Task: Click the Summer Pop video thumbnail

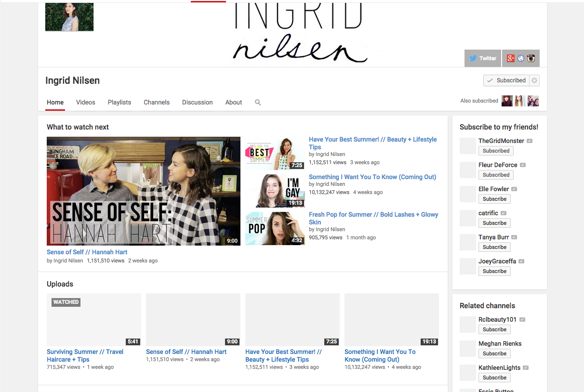Action: point(275,228)
